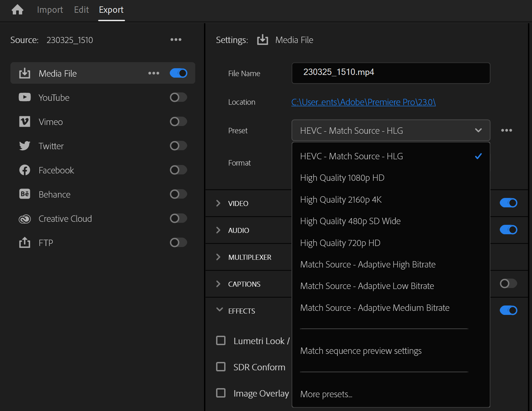This screenshot has width=532, height=411.
Task: Disable the AUDIO section toggle
Action: pyautogui.click(x=508, y=230)
